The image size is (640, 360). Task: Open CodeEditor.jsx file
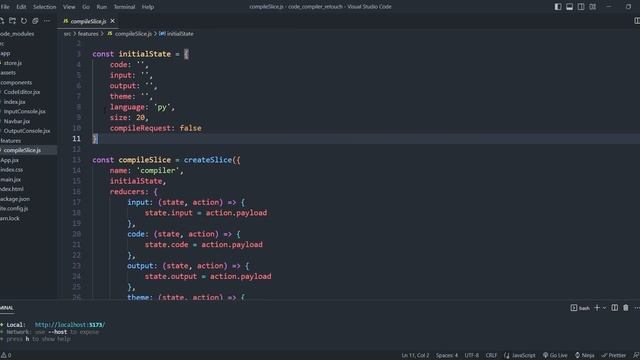click(x=22, y=92)
